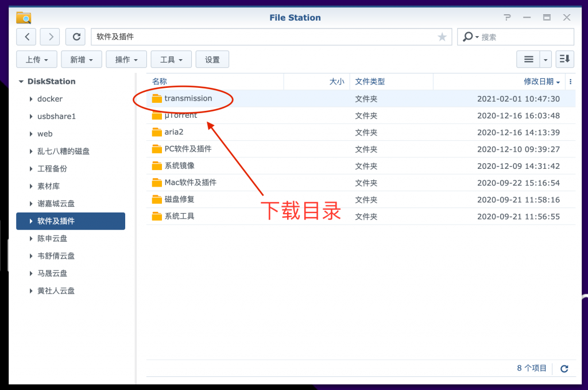The height and width of the screenshot is (390, 588).
Task: Select the 素材库 shared folder
Action: point(49,186)
